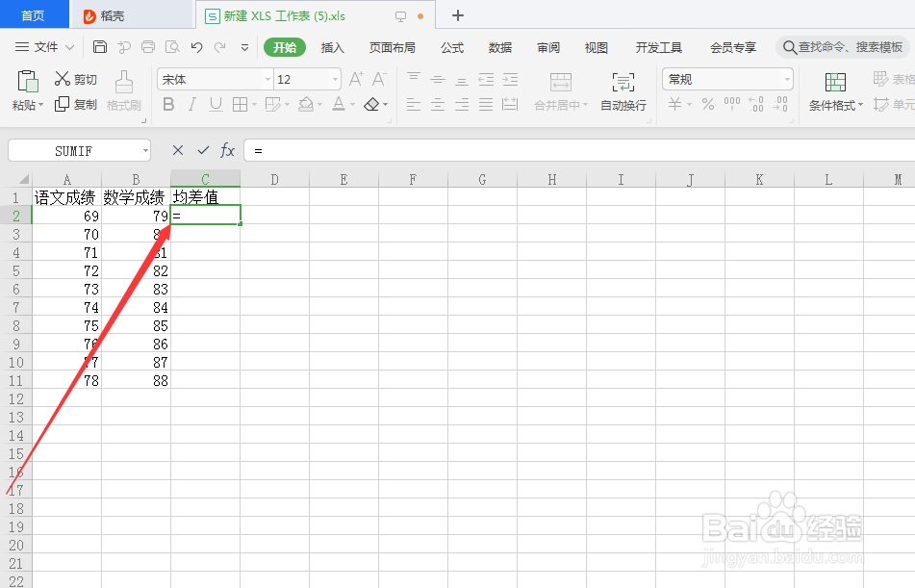The width and height of the screenshot is (915, 588).
Task: Expand the 文件 menu arrow
Action: click(69, 47)
